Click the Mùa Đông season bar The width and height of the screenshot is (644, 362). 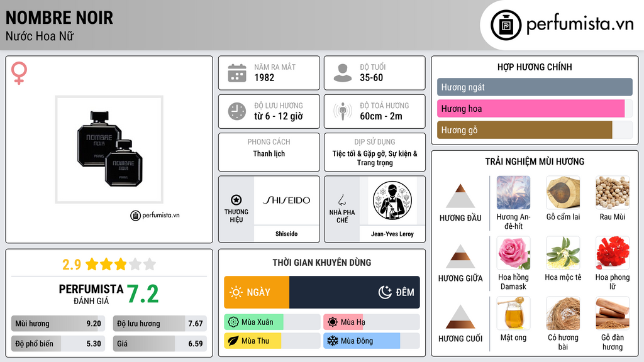[x=371, y=341]
